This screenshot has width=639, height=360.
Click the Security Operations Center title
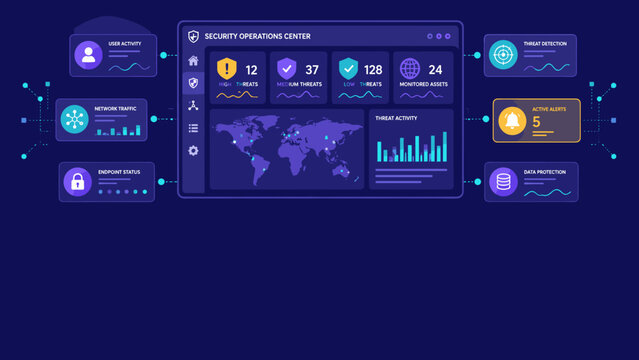[x=258, y=36]
